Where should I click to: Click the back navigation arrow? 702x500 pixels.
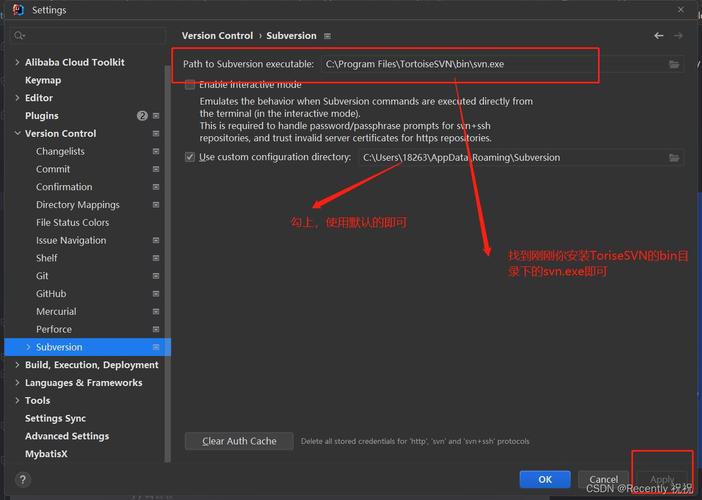659,36
